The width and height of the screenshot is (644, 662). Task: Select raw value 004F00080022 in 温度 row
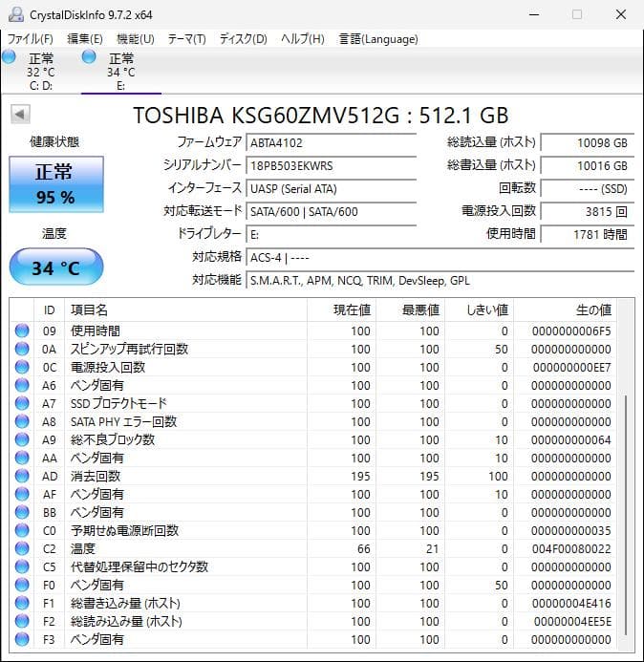pyautogui.click(x=571, y=548)
